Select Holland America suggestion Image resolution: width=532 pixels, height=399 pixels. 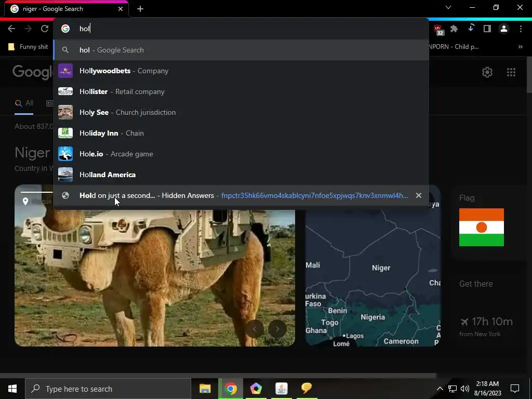tap(241, 175)
